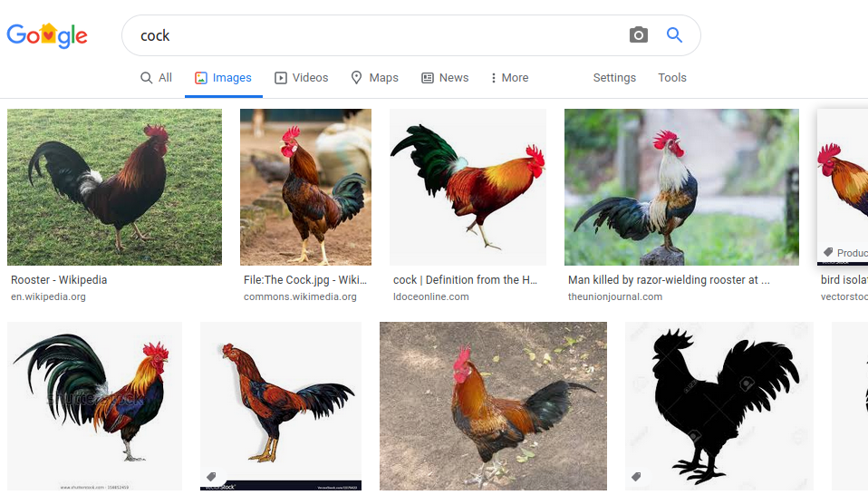This screenshot has height=495, width=868.
Task: Expand the Tools options
Action: 671,78
